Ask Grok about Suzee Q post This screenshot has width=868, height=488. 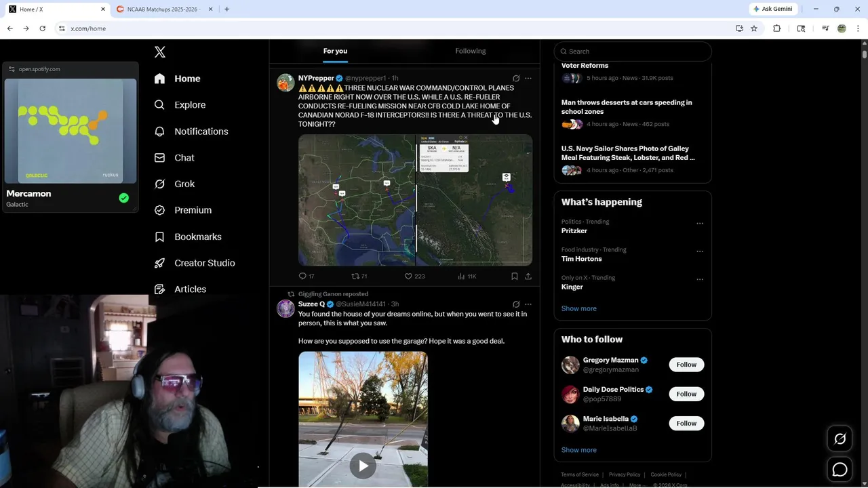pyautogui.click(x=516, y=304)
